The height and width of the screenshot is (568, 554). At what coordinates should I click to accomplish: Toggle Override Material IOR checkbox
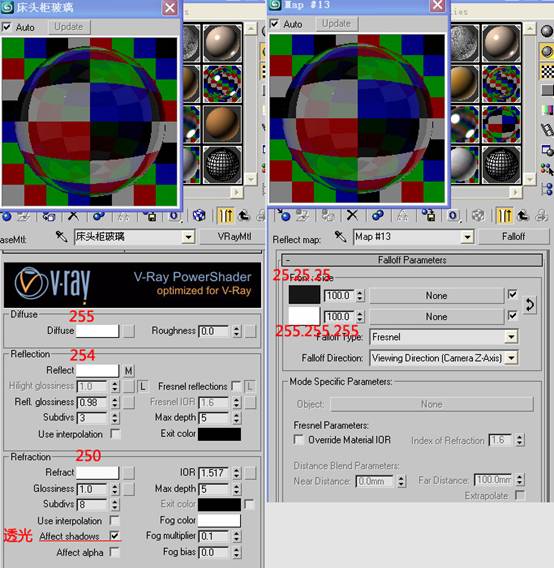(x=299, y=440)
